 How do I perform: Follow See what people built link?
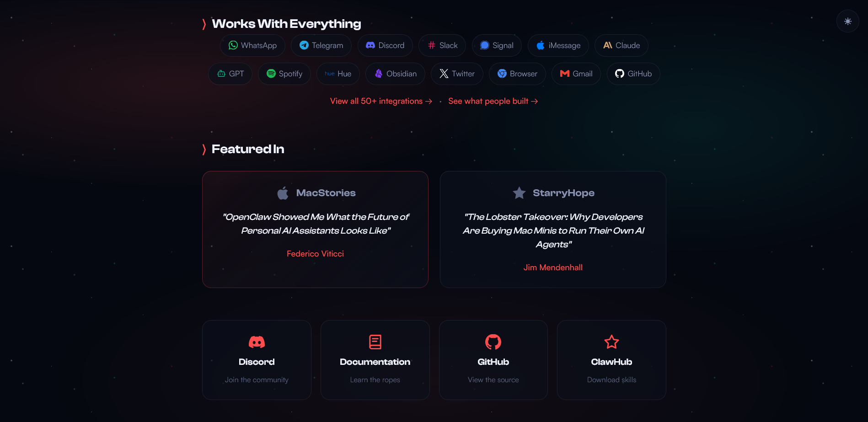tap(493, 101)
